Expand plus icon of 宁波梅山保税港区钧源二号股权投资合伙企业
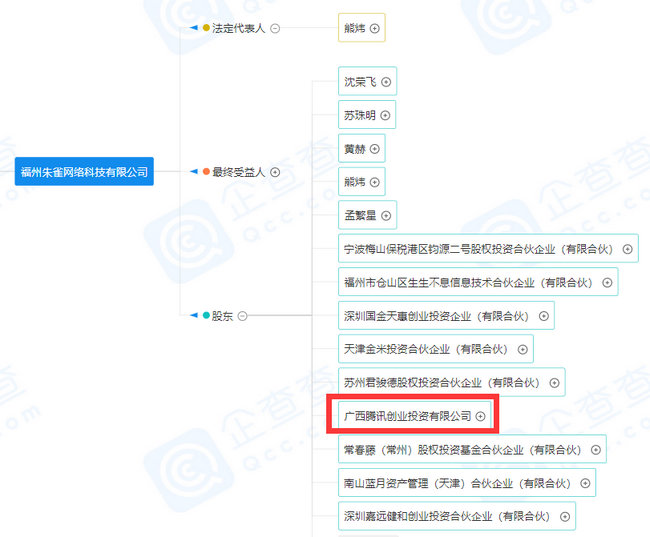This screenshot has height=537, width=650. pyautogui.click(x=628, y=249)
